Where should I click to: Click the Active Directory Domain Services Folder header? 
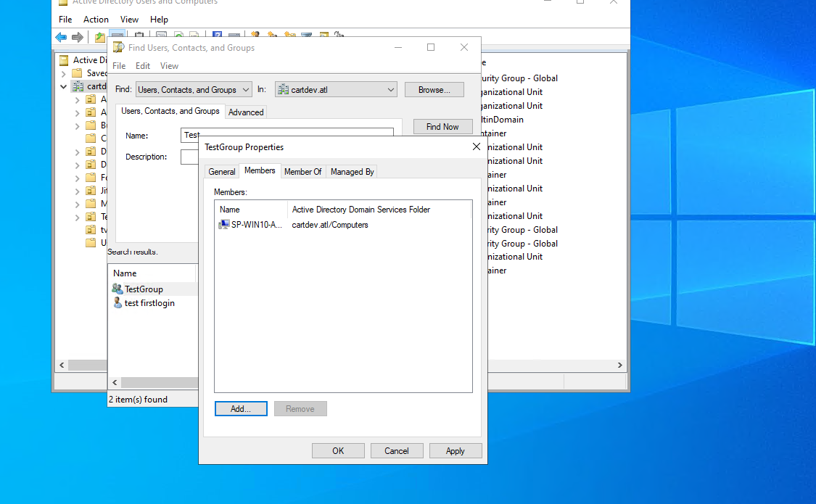379,210
